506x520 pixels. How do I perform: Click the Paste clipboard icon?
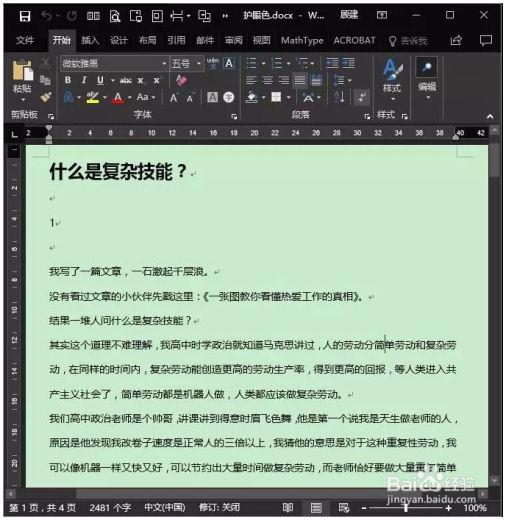pyautogui.click(x=22, y=71)
